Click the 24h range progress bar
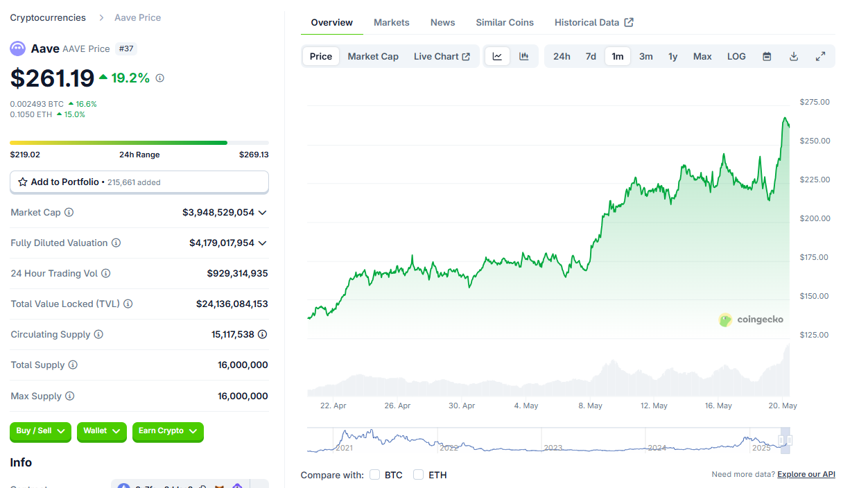868x488 pixels. [x=139, y=143]
